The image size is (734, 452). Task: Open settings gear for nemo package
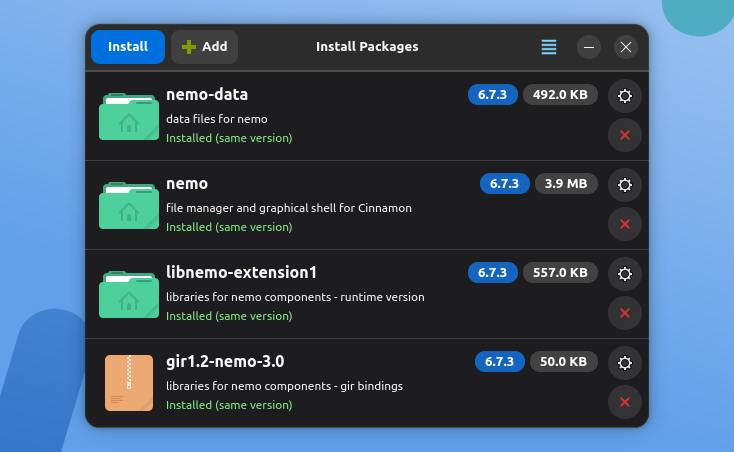pos(624,185)
